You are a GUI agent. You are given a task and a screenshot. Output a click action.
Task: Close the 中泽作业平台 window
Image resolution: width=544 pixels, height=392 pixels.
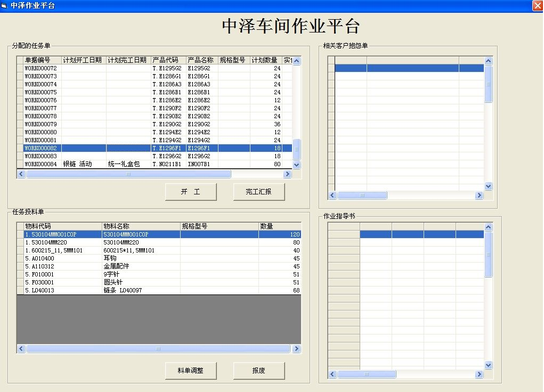pos(537,5)
